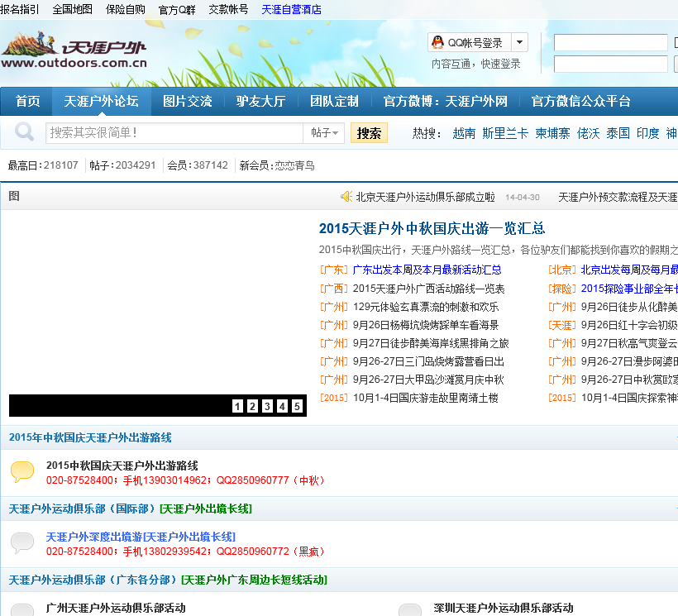
Task: Open section 天涯户外运动俱乐部（国际部）
Action: coord(82,509)
